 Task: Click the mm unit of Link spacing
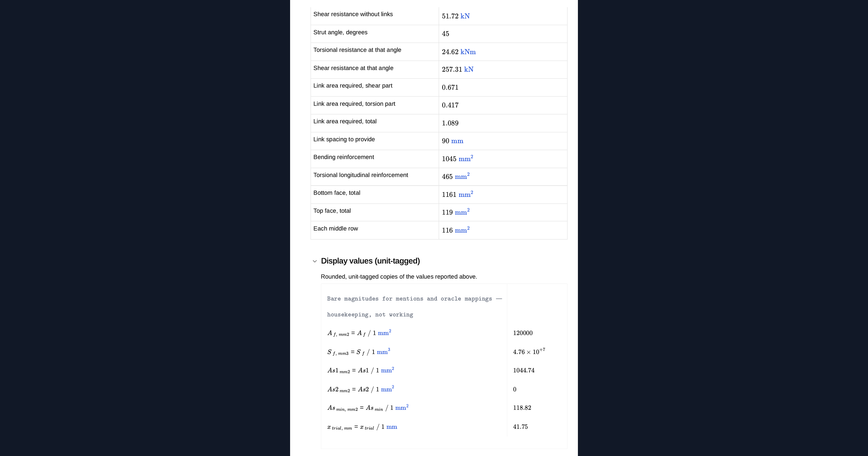[x=457, y=141]
